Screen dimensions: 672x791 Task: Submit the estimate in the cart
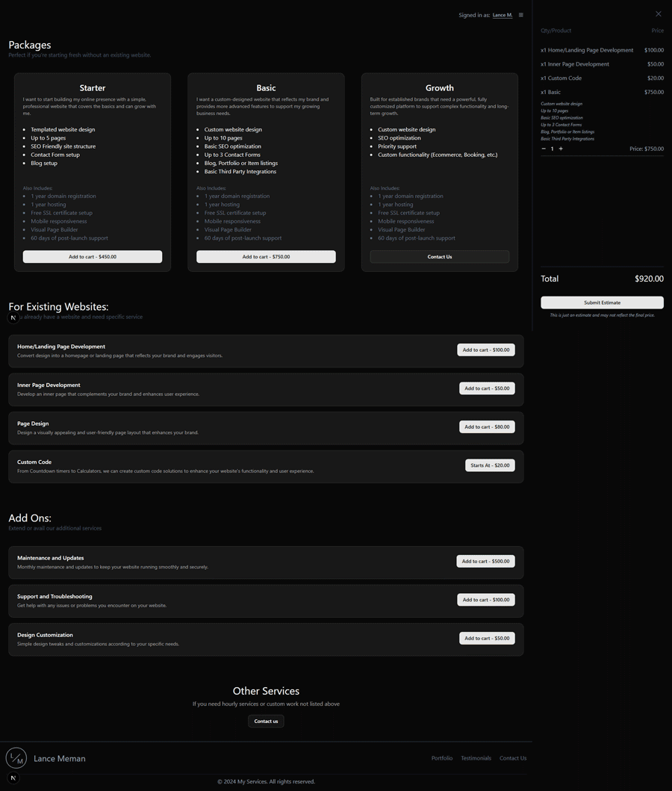(602, 303)
